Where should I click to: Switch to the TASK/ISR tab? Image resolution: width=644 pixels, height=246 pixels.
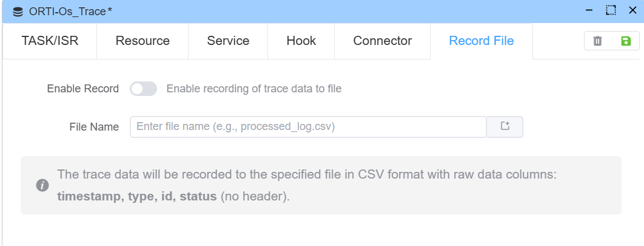coord(50,41)
